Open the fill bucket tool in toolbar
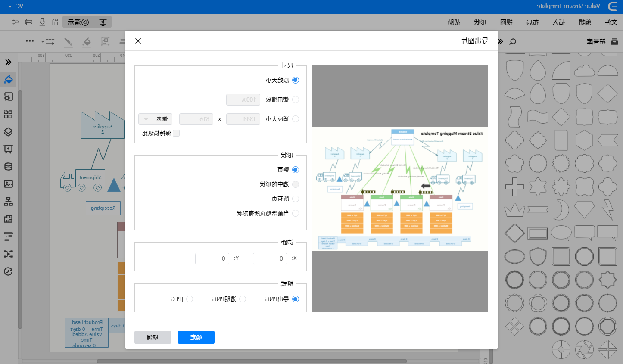Screen dimensions: 623x364 [87, 41]
